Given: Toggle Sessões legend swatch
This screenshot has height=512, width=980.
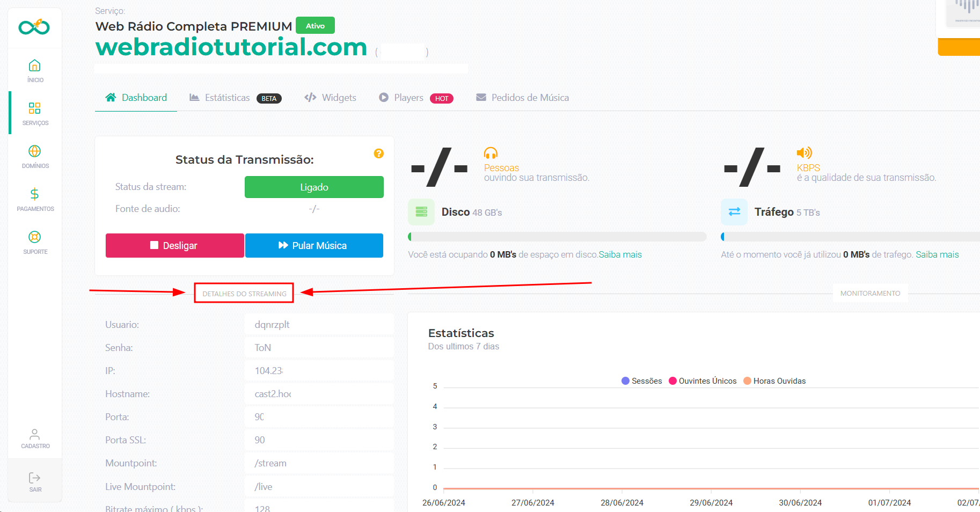Looking at the screenshot, I should click(625, 381).
